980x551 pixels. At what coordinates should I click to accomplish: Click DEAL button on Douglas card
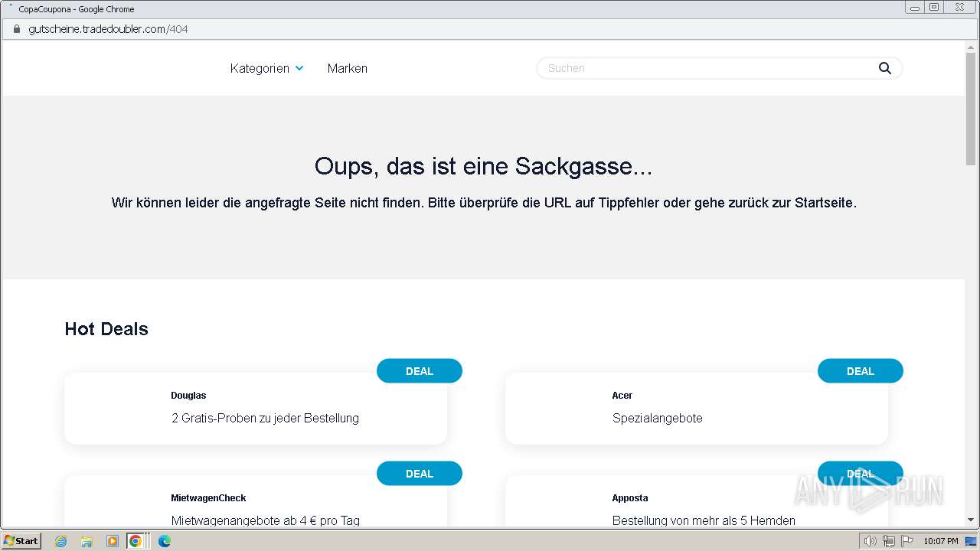click(420, 371)
